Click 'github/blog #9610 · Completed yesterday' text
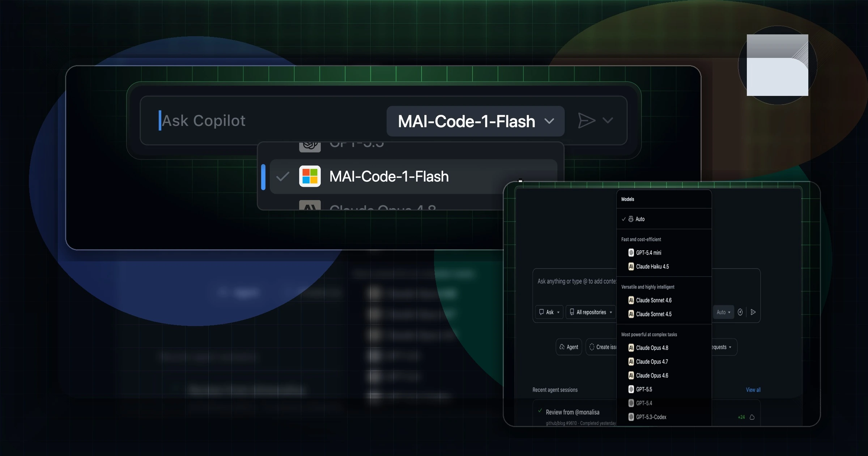Screen dimensions: 868x456 [581, 423]
